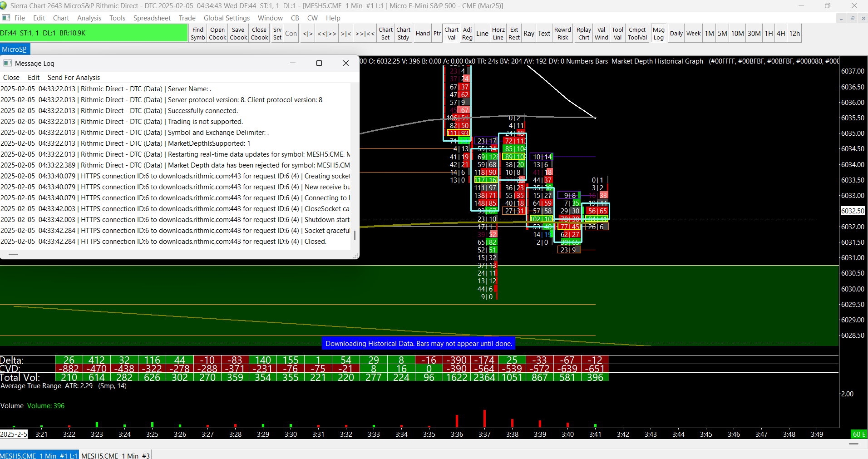868x459 pixels.
Task: Open Chart Settings with Chart Set button
Action: [x=385, y=33]
